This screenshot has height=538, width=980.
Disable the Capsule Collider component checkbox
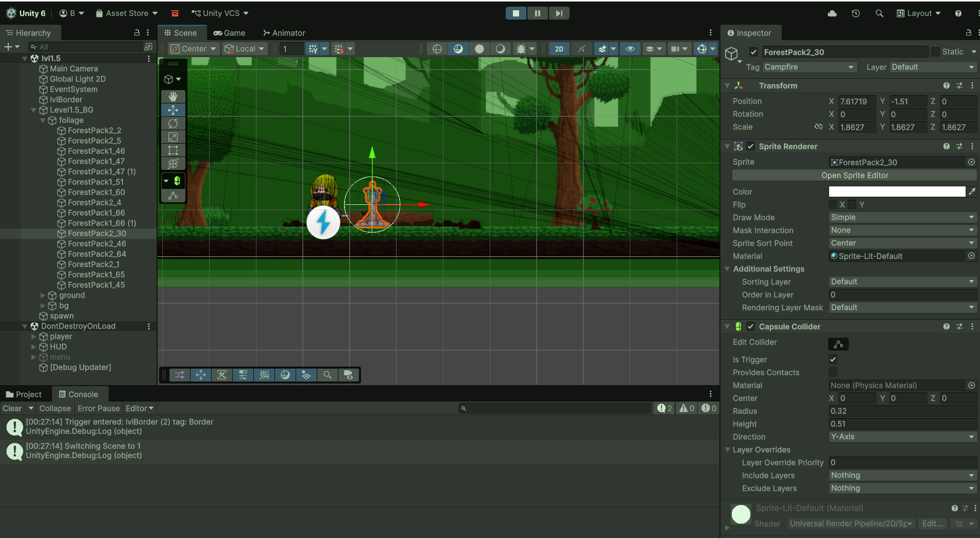[751, 326]
